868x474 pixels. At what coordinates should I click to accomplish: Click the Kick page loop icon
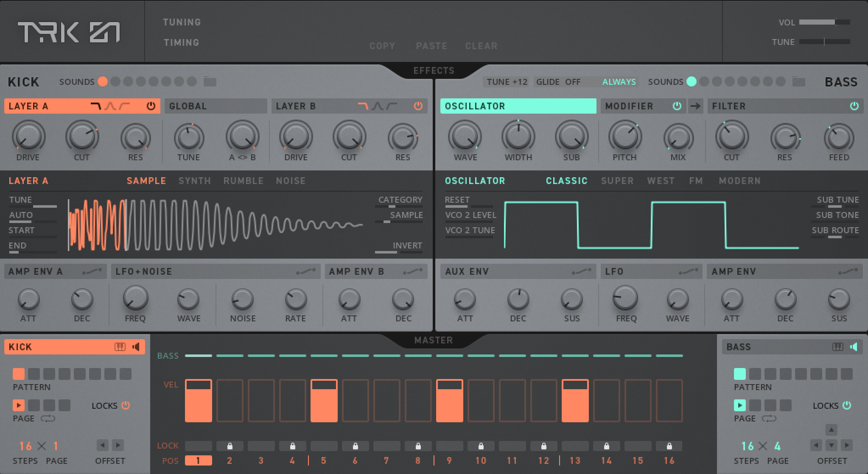[x=48, y=418]
